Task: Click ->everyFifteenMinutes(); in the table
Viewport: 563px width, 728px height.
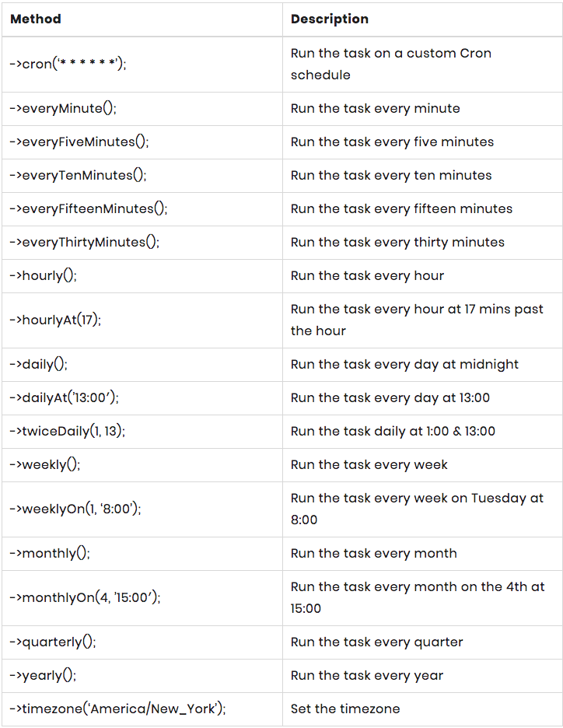Action: pyautogui.click(x=89, y=209)
